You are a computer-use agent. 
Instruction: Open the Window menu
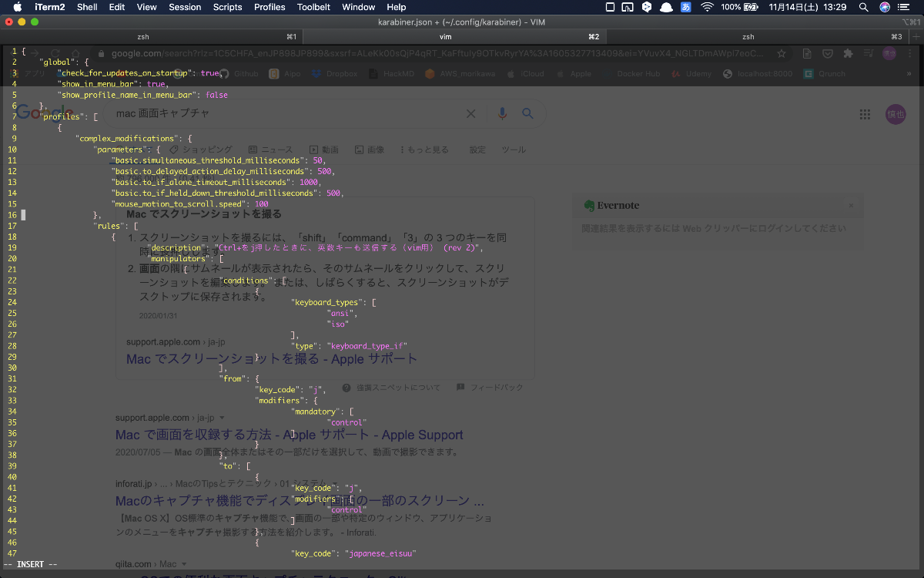coord(358,7)
